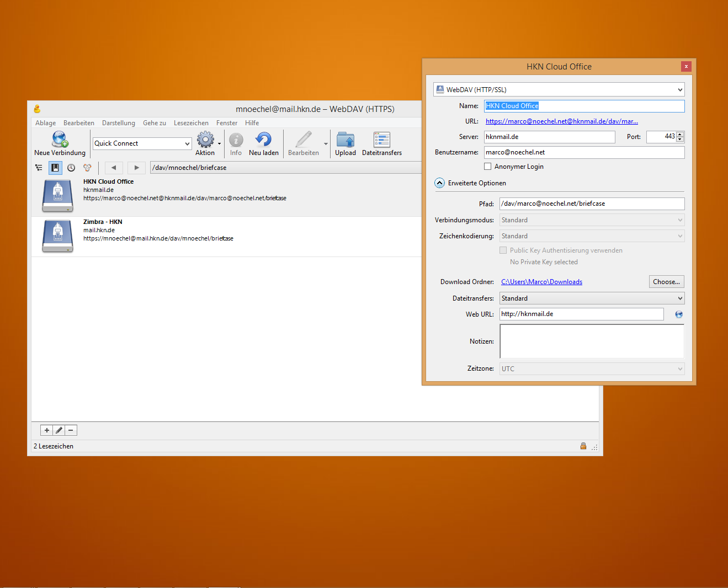Increase the port number with stepper
This screenshot has height=588, width=728.
tap(680, 134)
